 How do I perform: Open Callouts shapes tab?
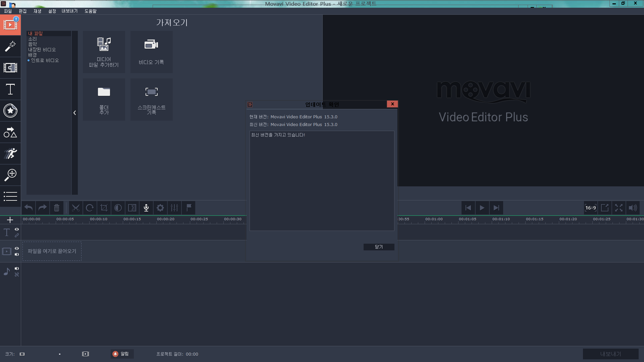[x=10, y=132]
